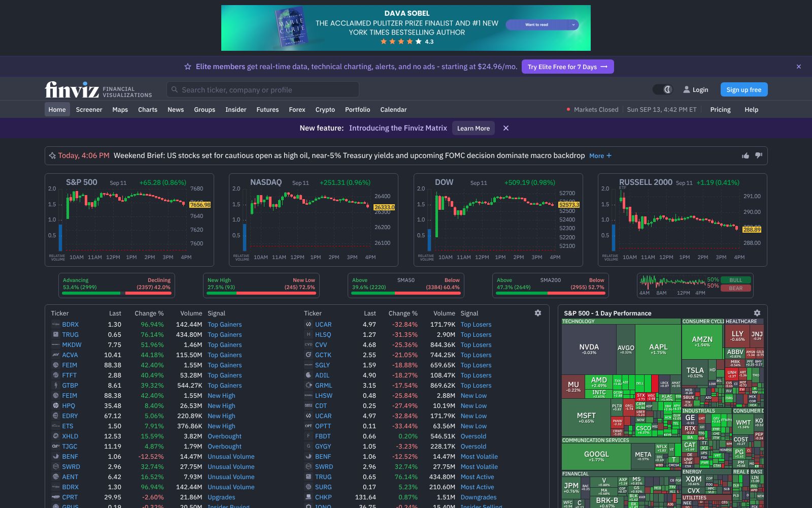Click the thumbs up icon on Weekend Brief
812x508 pixels.
(745, 155)
